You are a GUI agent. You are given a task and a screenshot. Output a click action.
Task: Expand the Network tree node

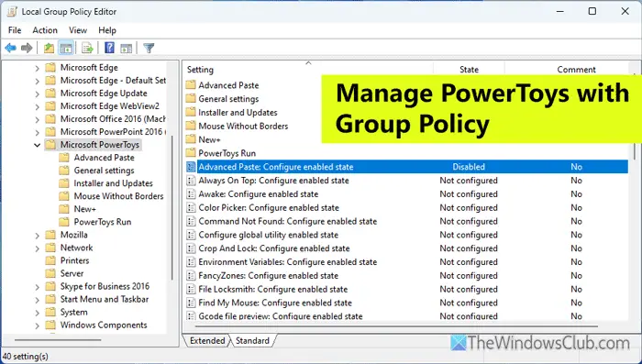[38, 248]
